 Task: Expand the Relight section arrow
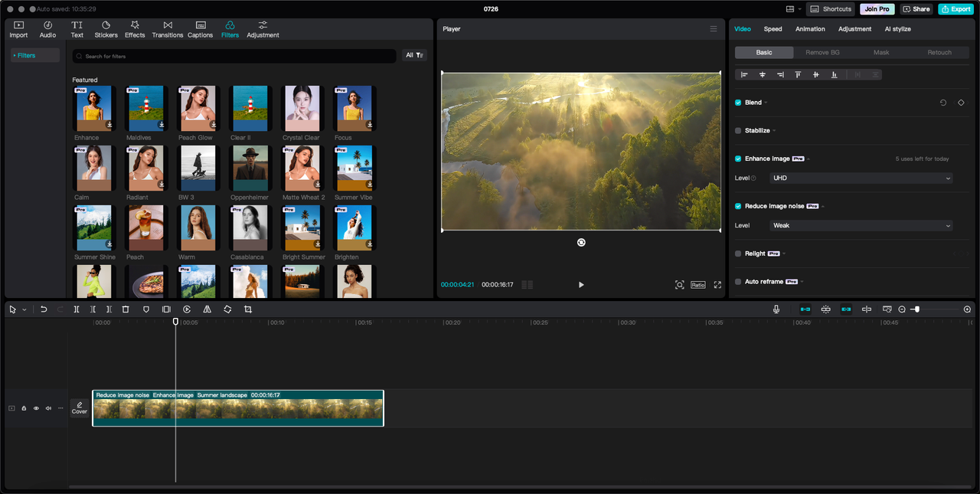tap(785, 254)
